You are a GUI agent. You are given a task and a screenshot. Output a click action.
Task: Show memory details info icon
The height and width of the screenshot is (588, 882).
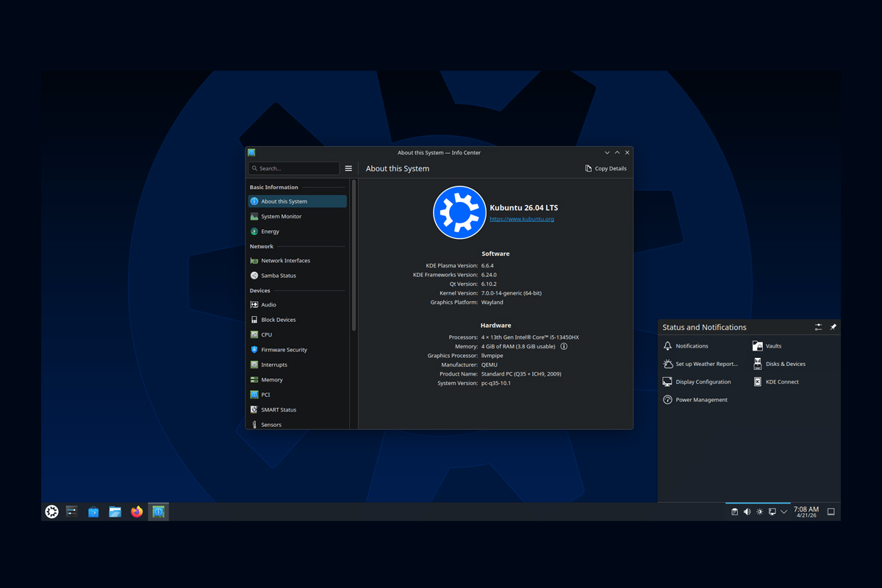(x=564, y=346)
